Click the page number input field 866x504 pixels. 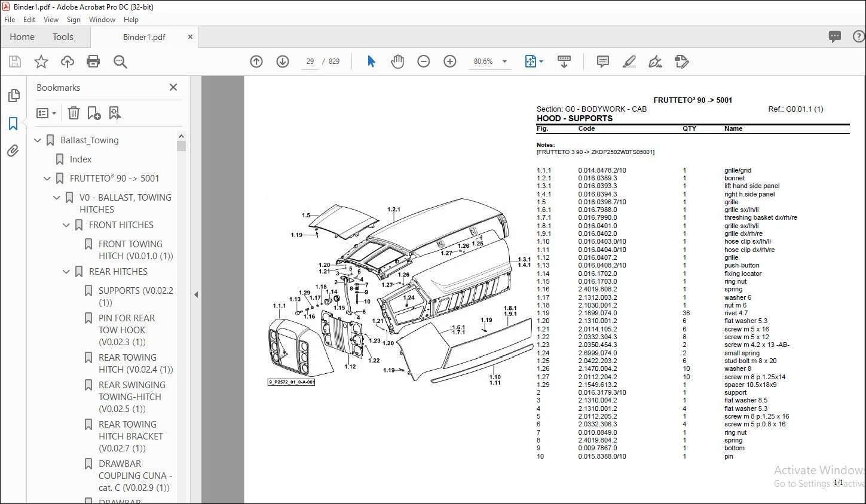(310, 62)
